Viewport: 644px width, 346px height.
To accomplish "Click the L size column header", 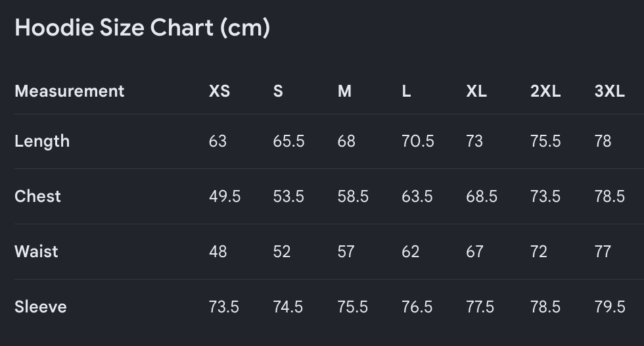I will [406, 91].
